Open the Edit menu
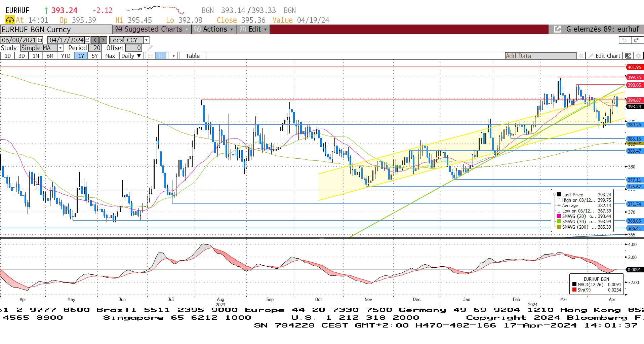644x344 pixels. point(253,29)
